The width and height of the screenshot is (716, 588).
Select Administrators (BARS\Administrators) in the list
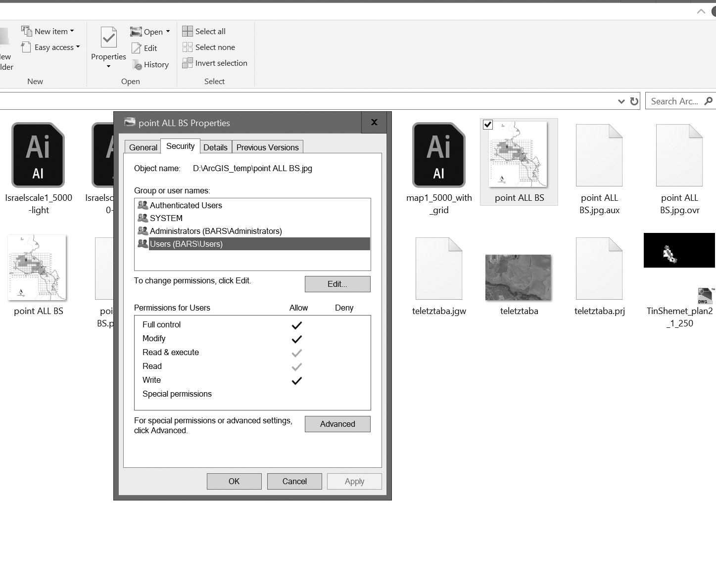click(x=216, y=231)
